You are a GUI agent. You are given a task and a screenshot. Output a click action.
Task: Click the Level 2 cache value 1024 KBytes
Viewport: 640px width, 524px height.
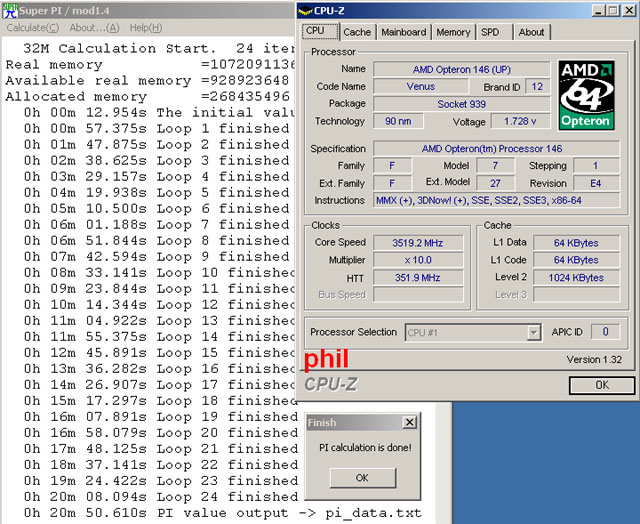pos(576,278)
